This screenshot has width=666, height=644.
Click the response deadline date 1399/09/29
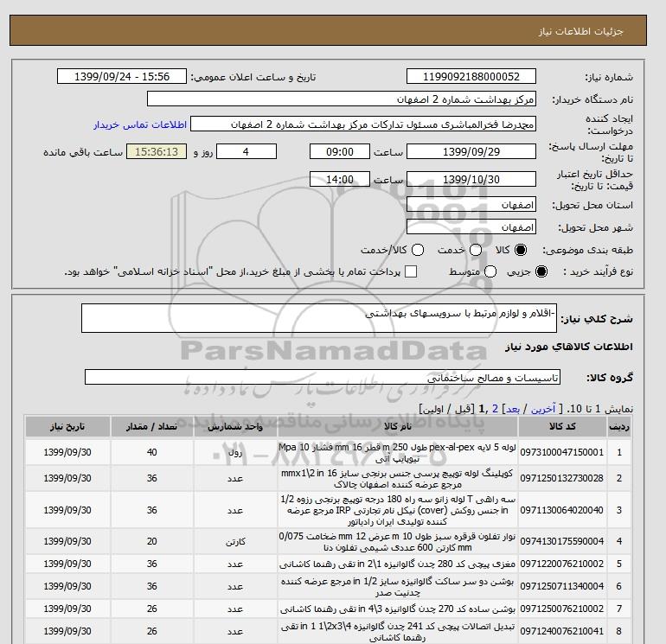[x=471, y=151]
